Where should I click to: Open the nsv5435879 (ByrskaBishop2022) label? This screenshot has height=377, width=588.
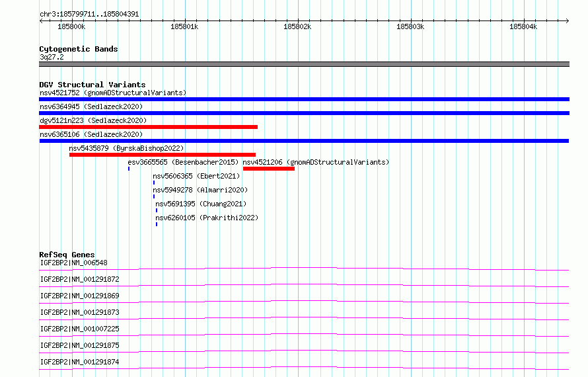click(126, 148)
